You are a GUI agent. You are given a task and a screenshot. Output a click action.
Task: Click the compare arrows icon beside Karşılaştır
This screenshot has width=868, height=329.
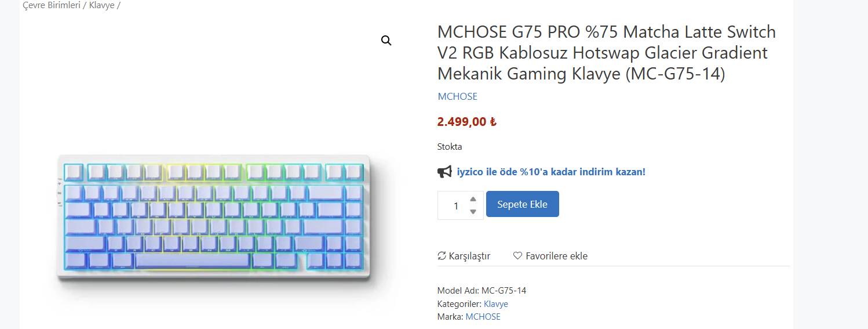click(x=442, y=256)
